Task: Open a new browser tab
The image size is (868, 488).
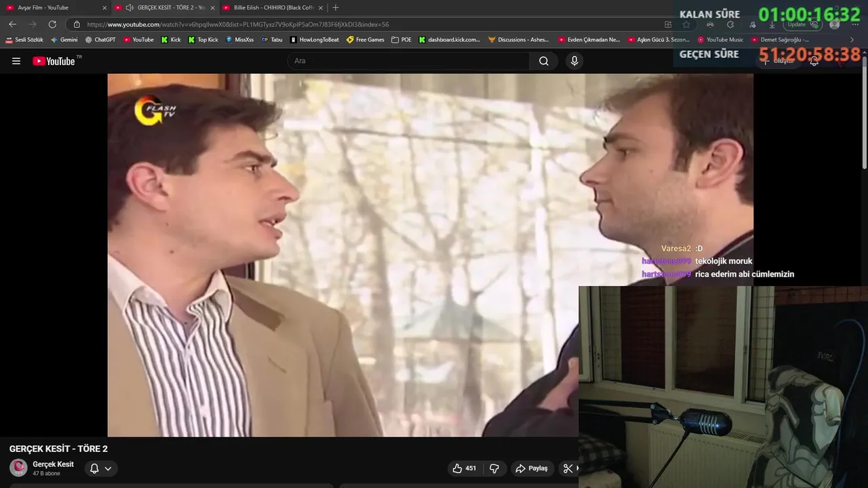Action: (336, 7)
